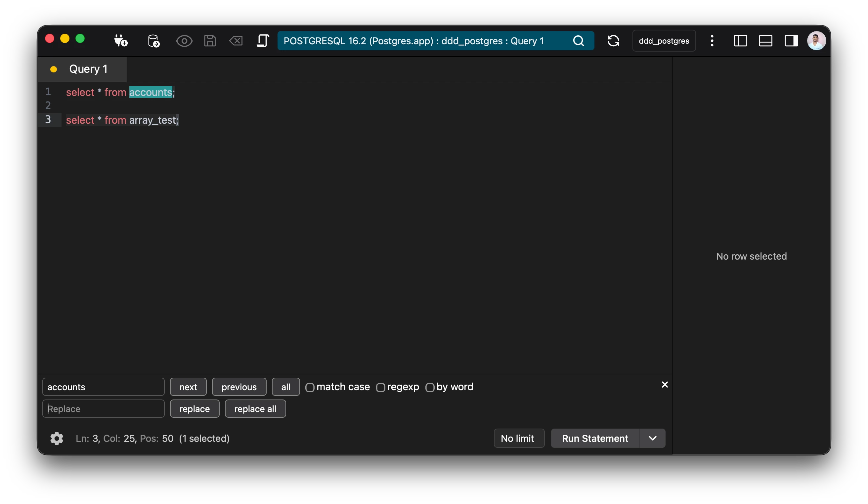
Task: Enable the regexp checkbox
Action: pos(380,387)
